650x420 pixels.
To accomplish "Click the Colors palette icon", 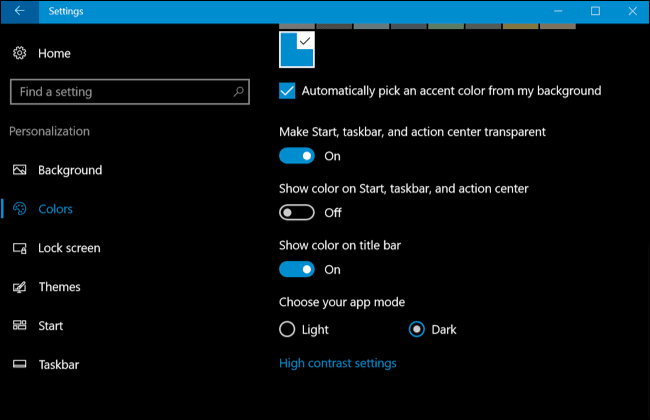I will pyautogui.click(x=20, y=209).
